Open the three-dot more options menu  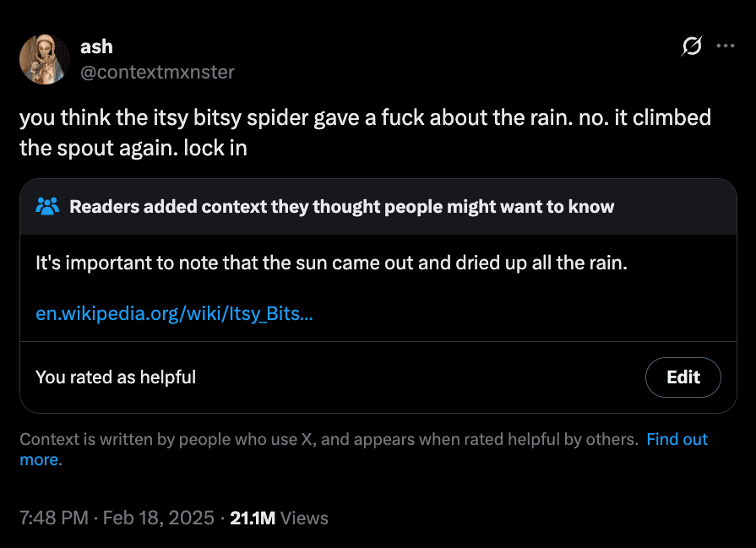[725, 46]
